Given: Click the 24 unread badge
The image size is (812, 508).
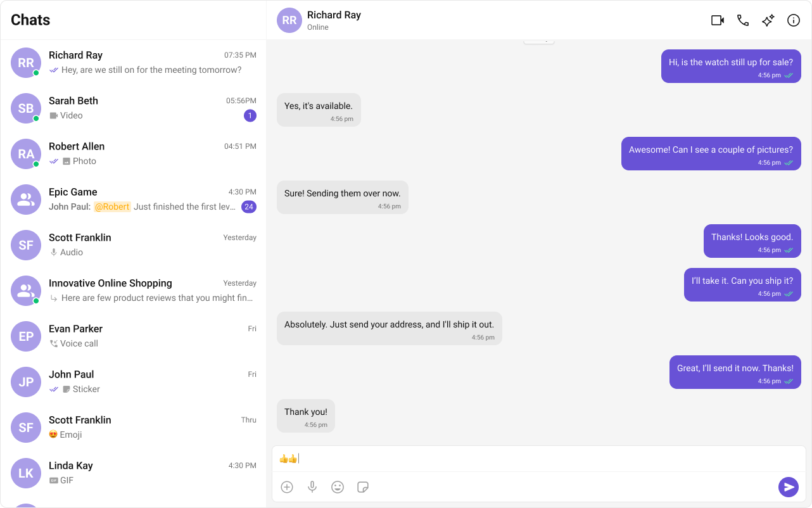Looking at the screenshot, I should pos(249,206).
